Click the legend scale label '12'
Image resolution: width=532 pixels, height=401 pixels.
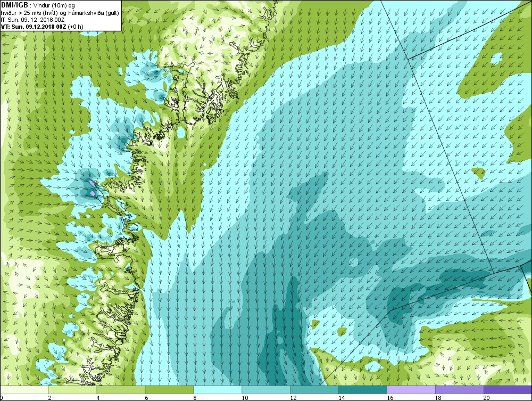(293, 398)
